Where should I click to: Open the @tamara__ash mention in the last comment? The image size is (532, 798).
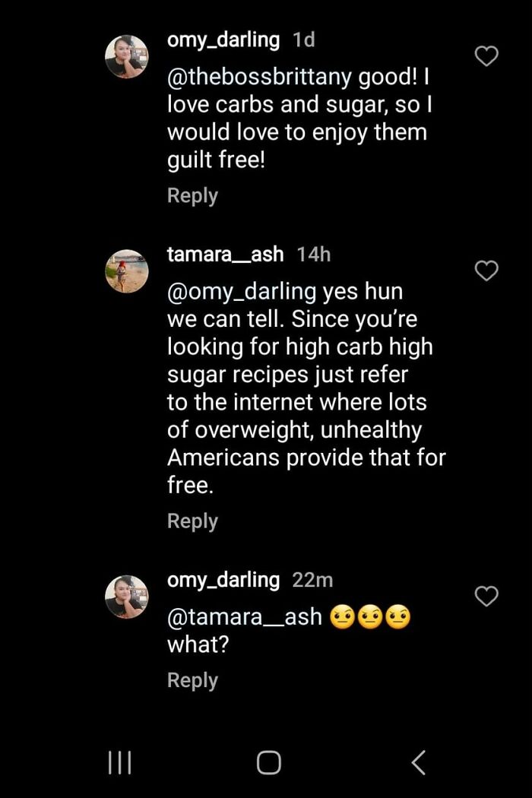coord(245,616)
